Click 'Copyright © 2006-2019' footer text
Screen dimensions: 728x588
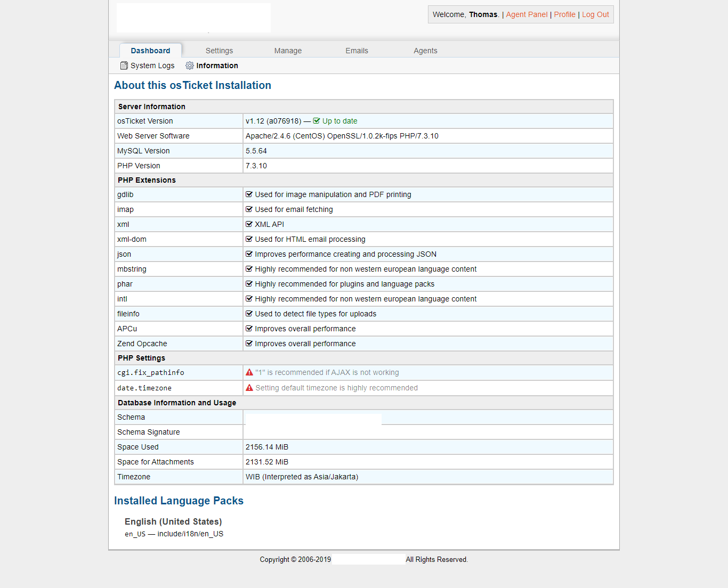click(295, 559)
